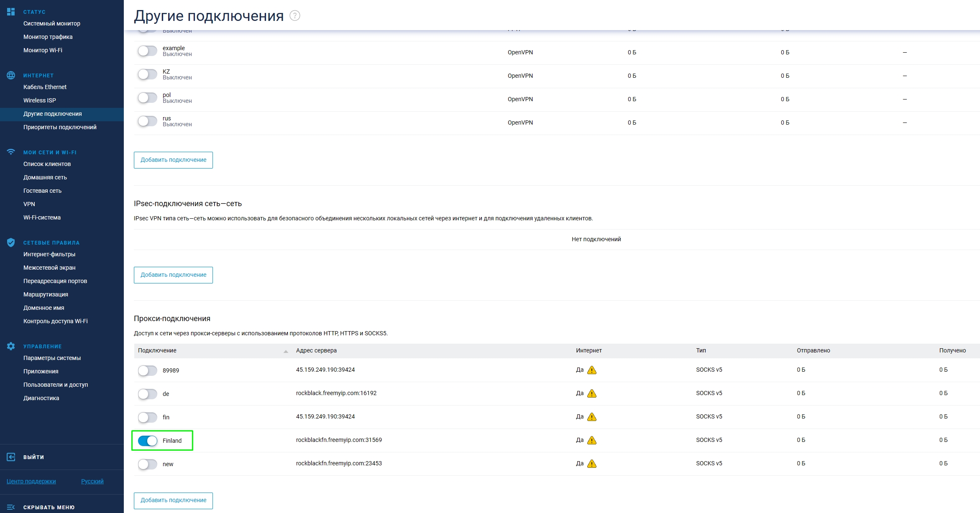
Task: Sort the table by the Подключение column arrow
Action: point(286,351)
